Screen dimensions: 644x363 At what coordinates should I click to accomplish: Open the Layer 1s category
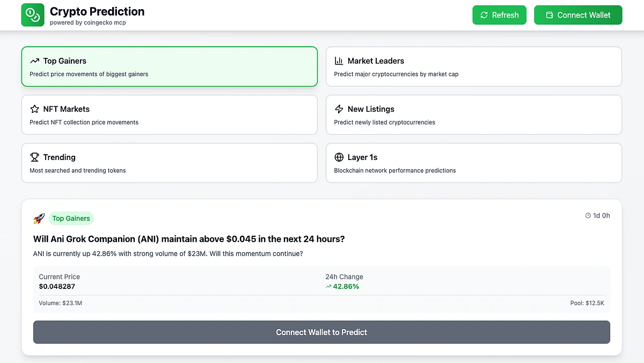pos(473,163)
